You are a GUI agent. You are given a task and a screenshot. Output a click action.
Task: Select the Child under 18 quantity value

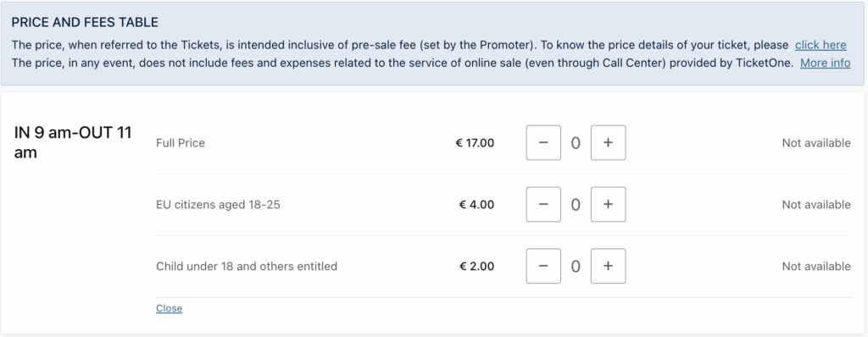(576, 267)
